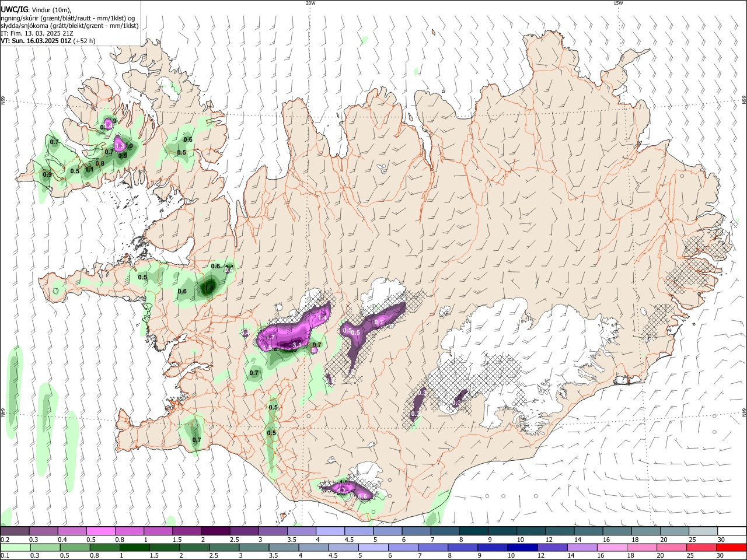The height and width of the screenshot is (560, 747).
Task: Click the 'rigning/skúrir' rain legend description line
Action: (68, 17)
